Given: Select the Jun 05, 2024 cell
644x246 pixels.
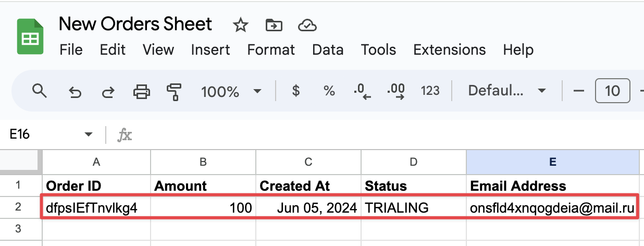Looking at the screenshot, I should (308, 208).
